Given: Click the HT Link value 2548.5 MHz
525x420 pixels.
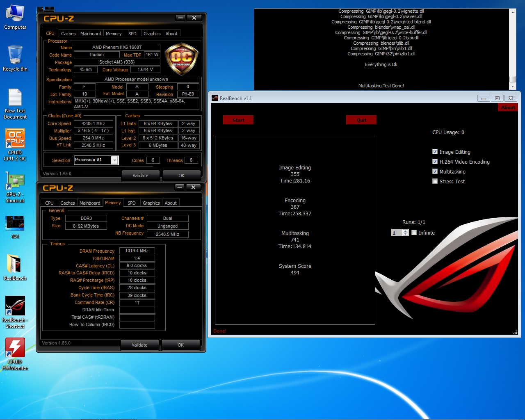Looking at the screenshot, I should (x=94, y=145).
